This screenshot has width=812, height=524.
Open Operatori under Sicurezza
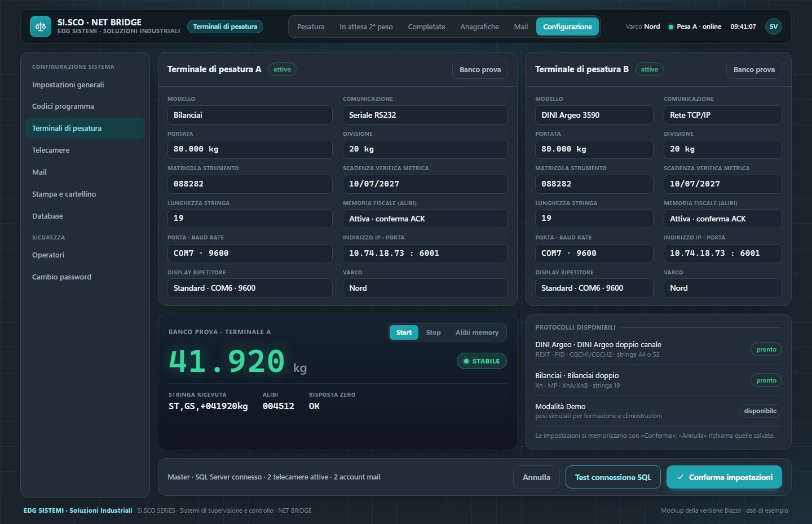pos(85,255)
